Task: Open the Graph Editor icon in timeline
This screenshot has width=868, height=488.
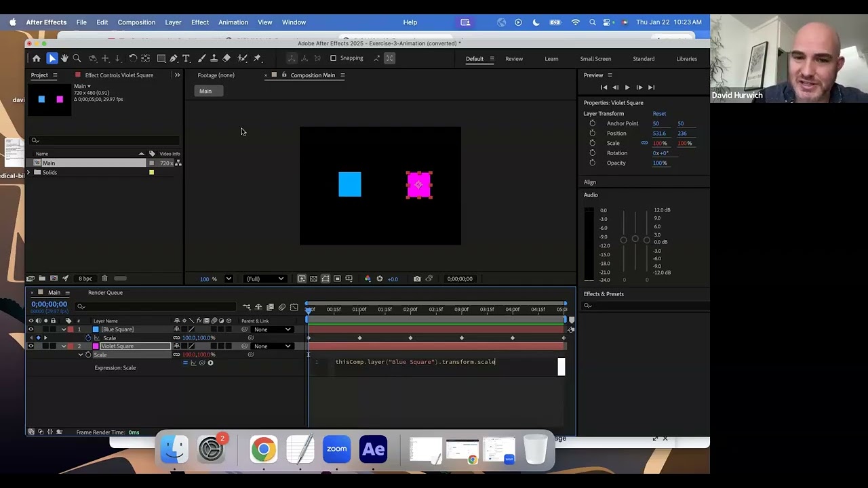Action: pos(294,307)
